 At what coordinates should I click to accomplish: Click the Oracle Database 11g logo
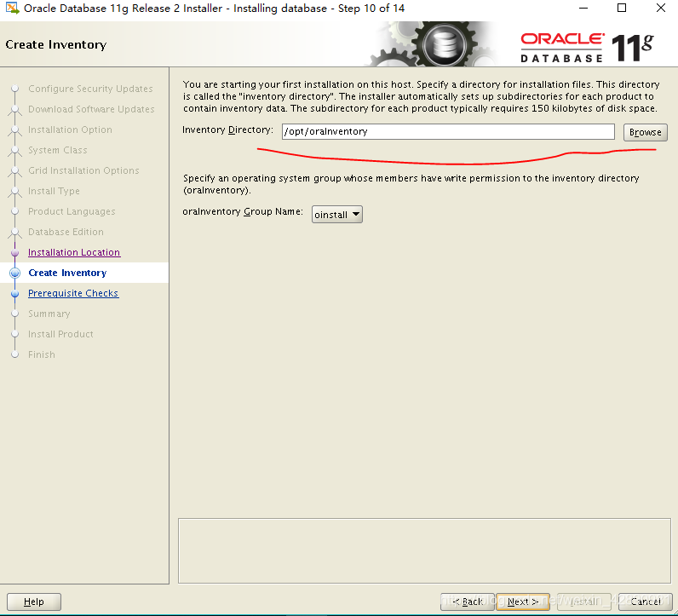tap(587, 47)
